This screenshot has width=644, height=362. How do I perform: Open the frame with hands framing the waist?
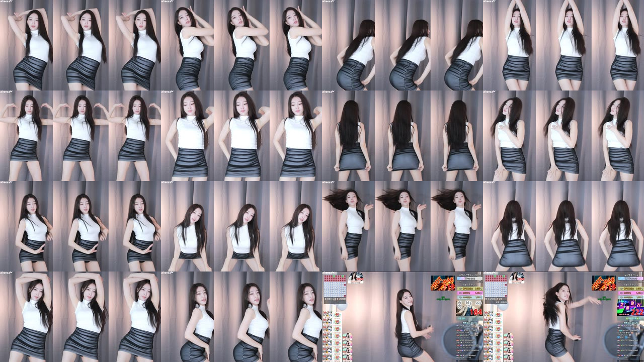tap(80, 226)
